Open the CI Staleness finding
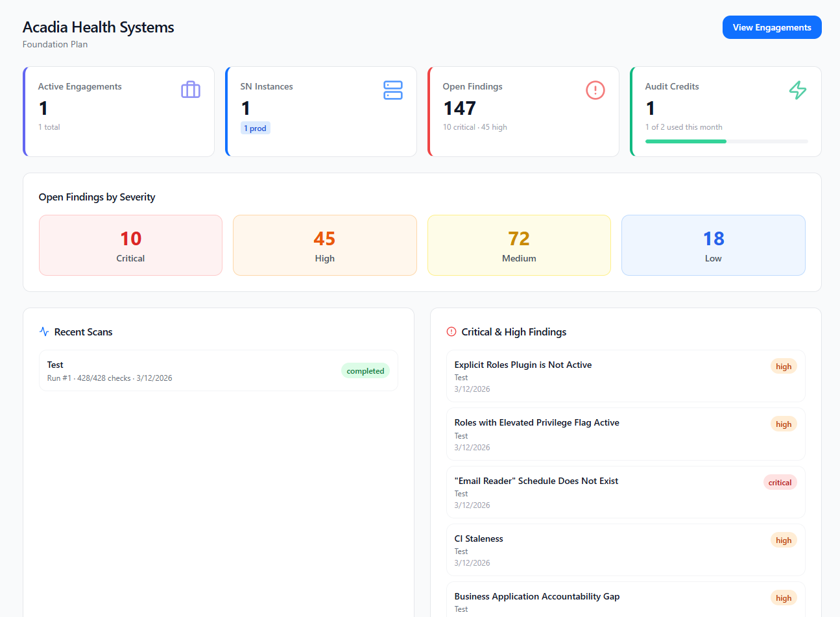 [479, 538]
